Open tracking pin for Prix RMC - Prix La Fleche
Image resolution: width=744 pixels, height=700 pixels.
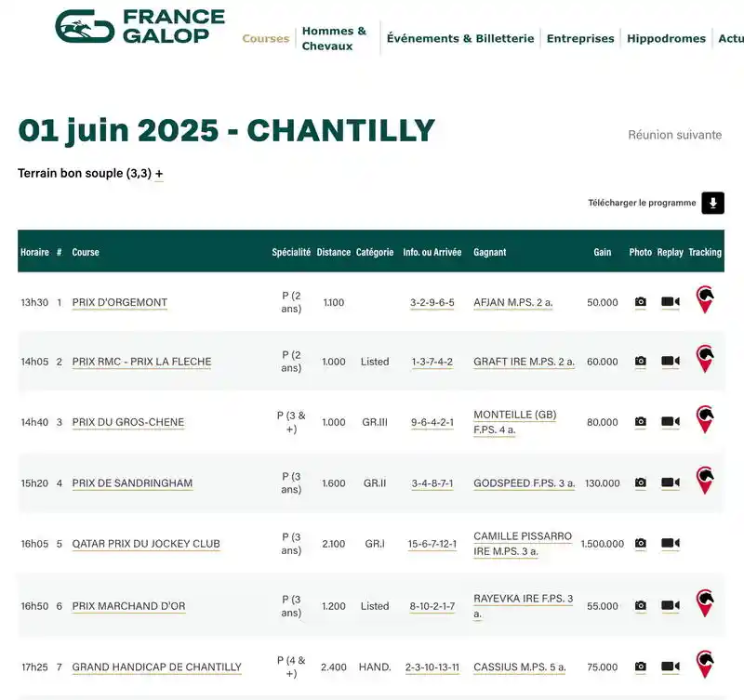[x=705, y=359]
